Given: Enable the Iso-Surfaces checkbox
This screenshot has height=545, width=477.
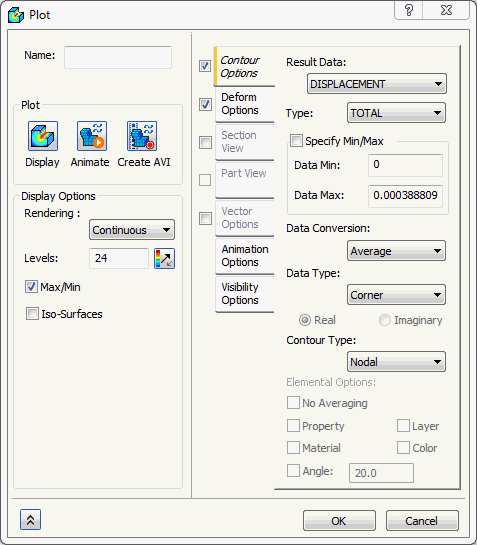Looking at the screenshot, I should point(32,314).
